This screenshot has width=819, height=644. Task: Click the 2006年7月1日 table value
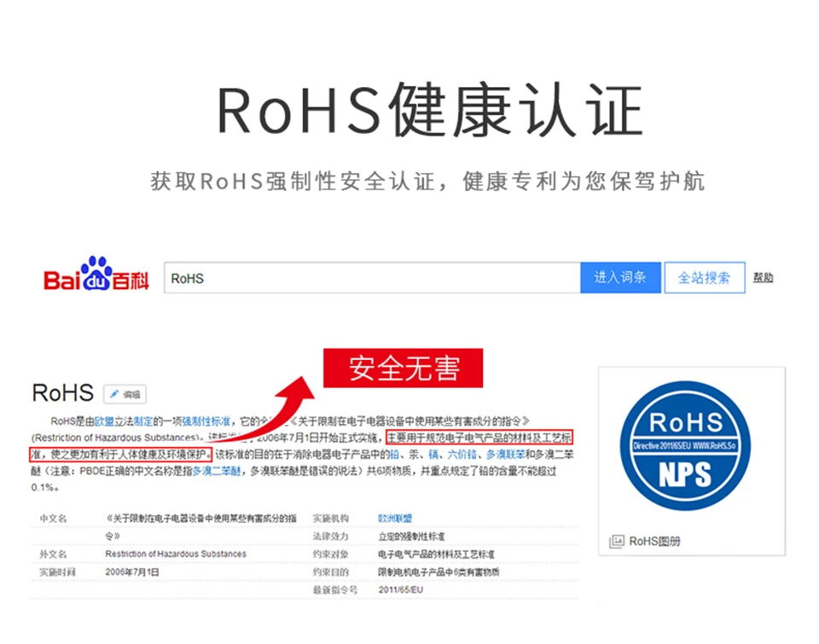(x=132, y=571)
